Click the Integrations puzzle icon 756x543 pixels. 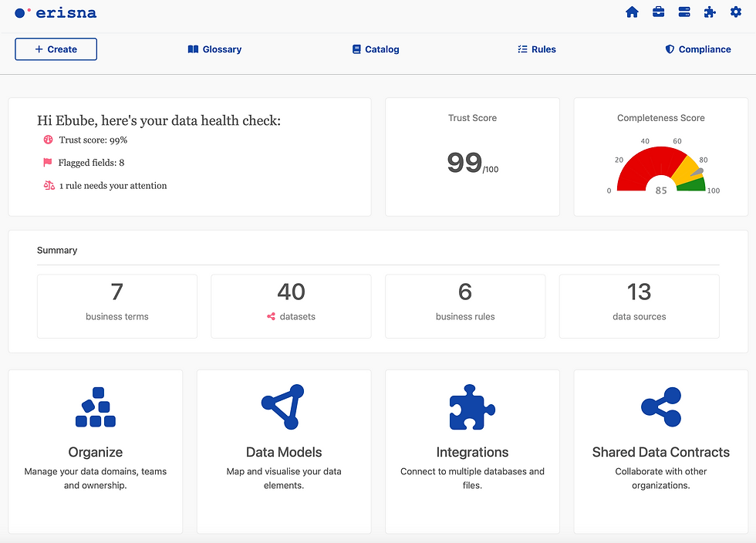(x=472, y=407)
